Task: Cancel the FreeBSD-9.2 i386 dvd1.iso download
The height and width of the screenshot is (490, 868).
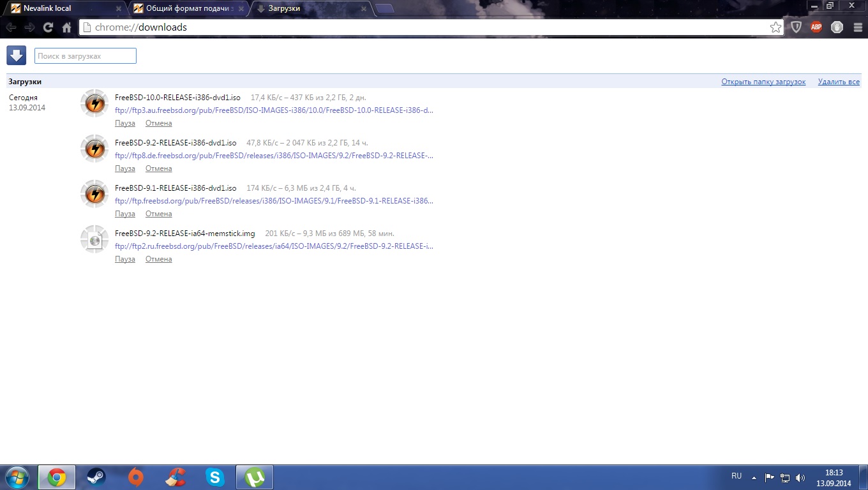Action: 158,168
